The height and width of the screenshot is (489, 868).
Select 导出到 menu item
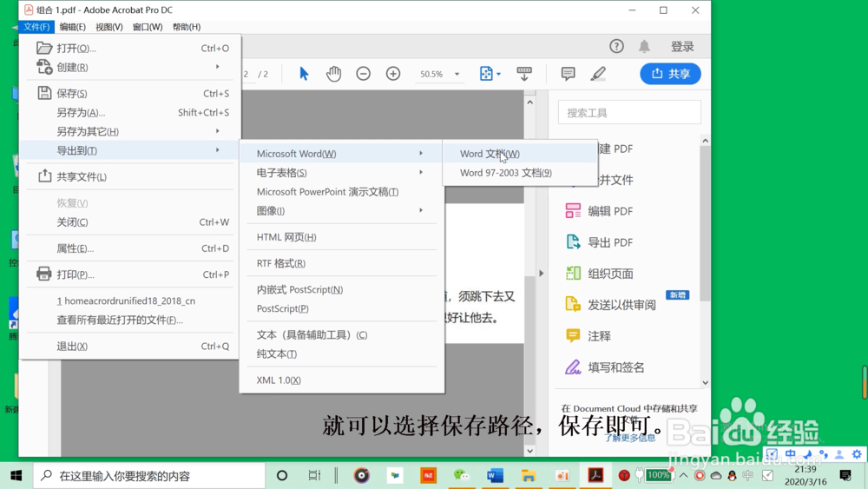click(x=129, y=150)
